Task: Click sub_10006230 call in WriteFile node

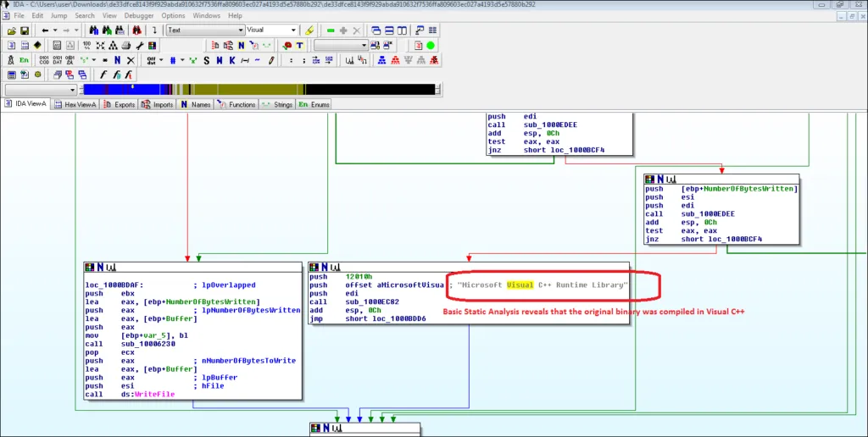Action: point(147,344)
